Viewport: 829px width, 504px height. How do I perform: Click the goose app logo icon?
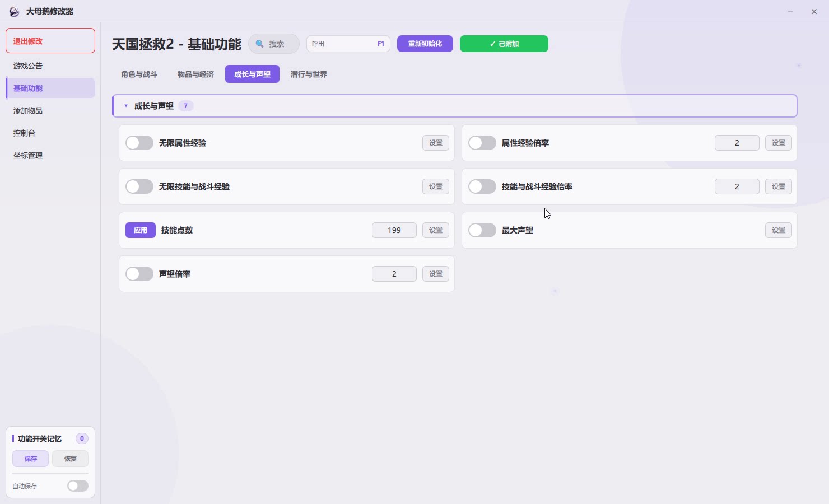click(14, 12)
